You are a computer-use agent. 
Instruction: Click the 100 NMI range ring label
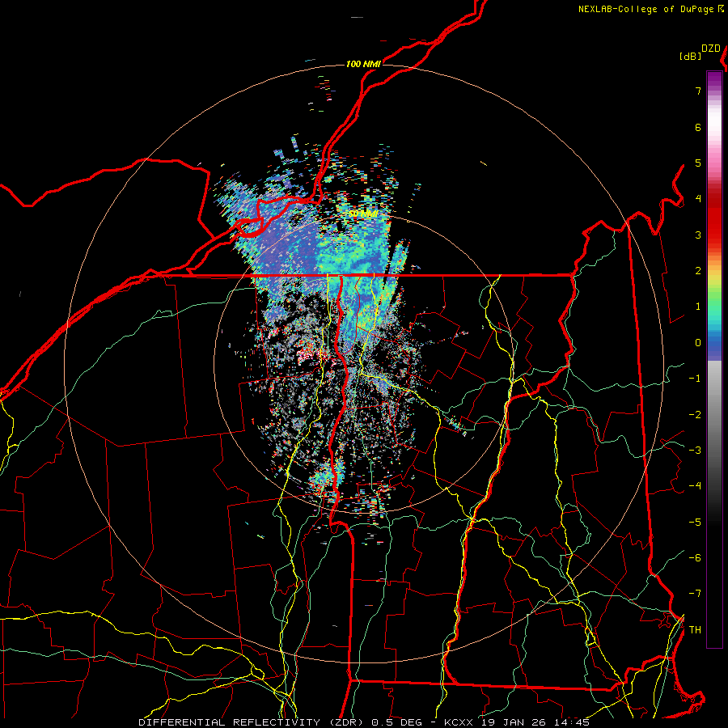363,64
